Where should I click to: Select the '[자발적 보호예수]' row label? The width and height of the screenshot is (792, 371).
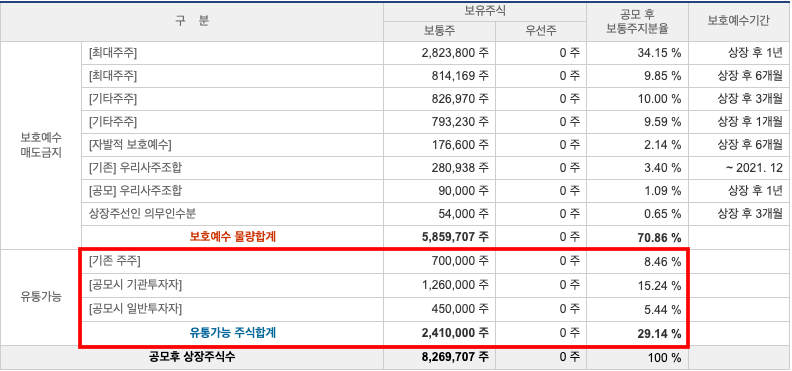click(x=130, y=145)
